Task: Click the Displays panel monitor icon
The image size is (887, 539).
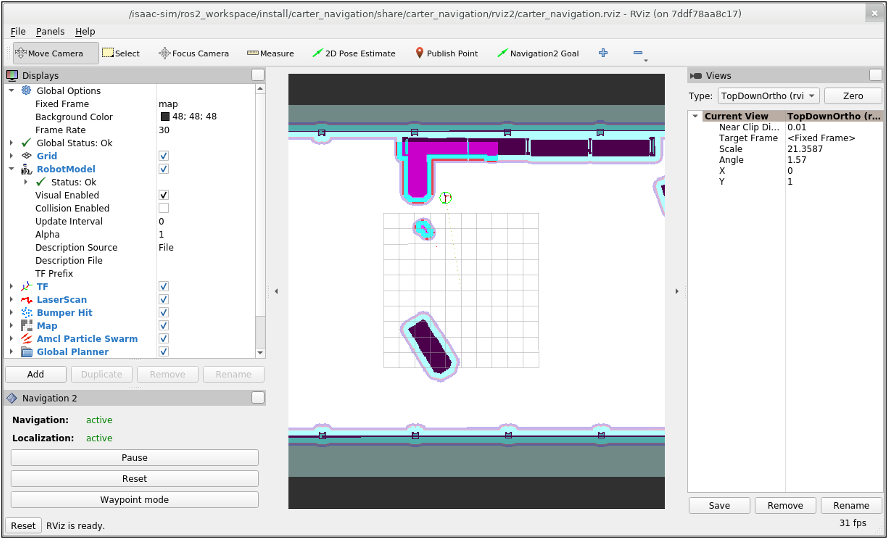Action: click(12, 75)
